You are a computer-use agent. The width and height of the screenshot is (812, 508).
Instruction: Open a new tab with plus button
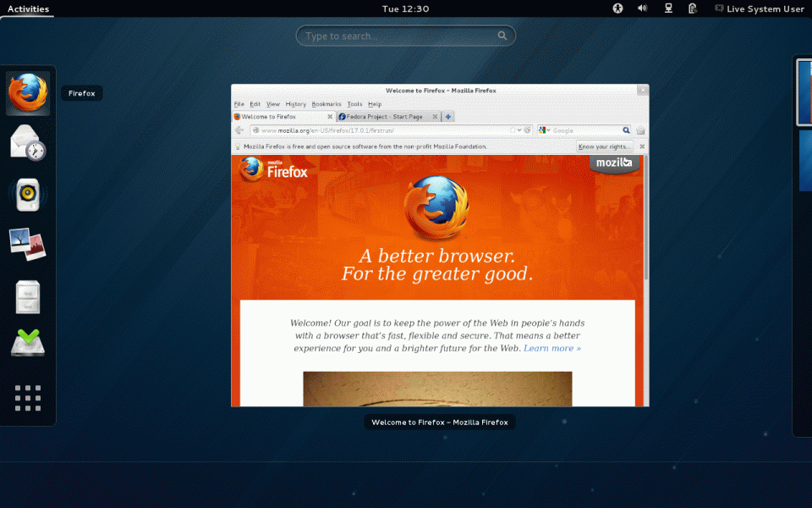[x=448, y=117]
